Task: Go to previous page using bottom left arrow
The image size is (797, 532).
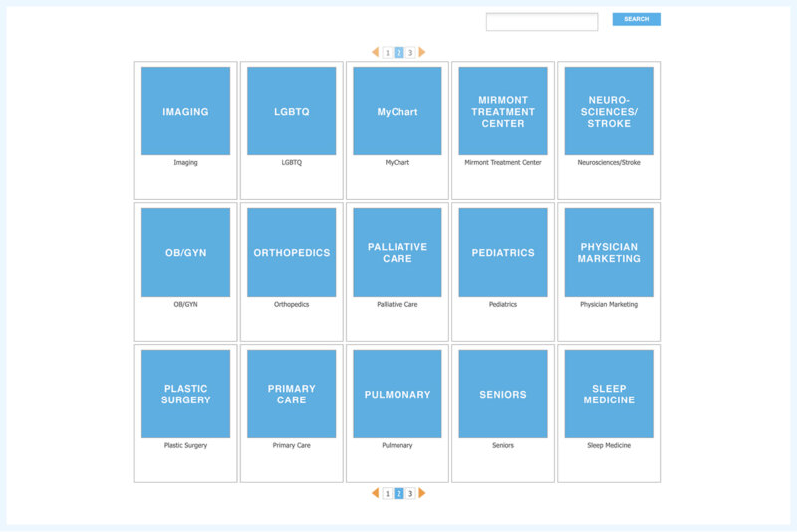Action: (376, 493)
